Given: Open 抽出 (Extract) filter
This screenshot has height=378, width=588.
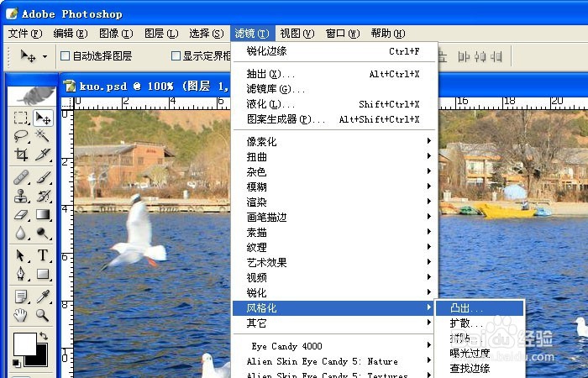Looking at the screenshot, I should pos(334,74).
